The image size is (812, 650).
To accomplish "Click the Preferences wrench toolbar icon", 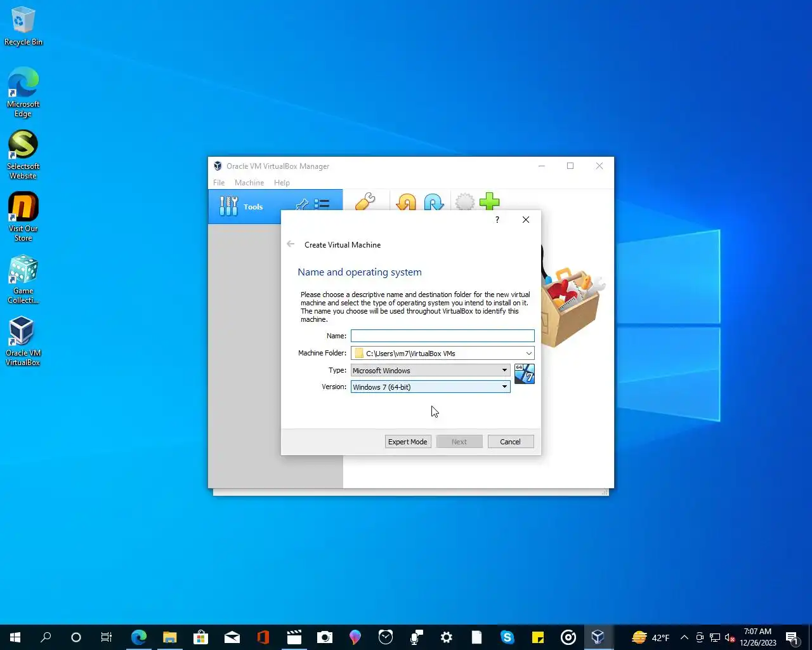I will click(365, 202).
